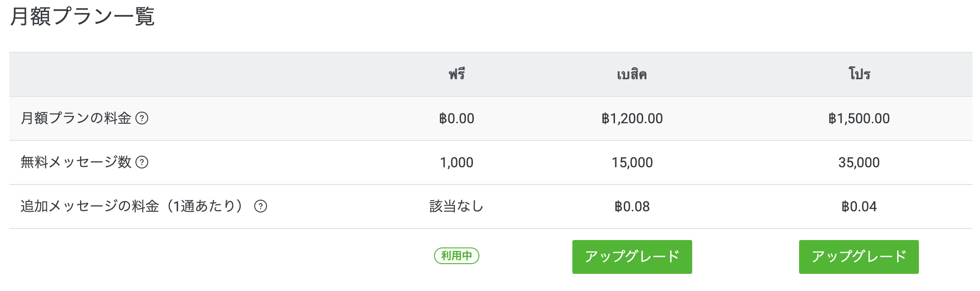Click the 1,000 free message count

click(457, 163)
